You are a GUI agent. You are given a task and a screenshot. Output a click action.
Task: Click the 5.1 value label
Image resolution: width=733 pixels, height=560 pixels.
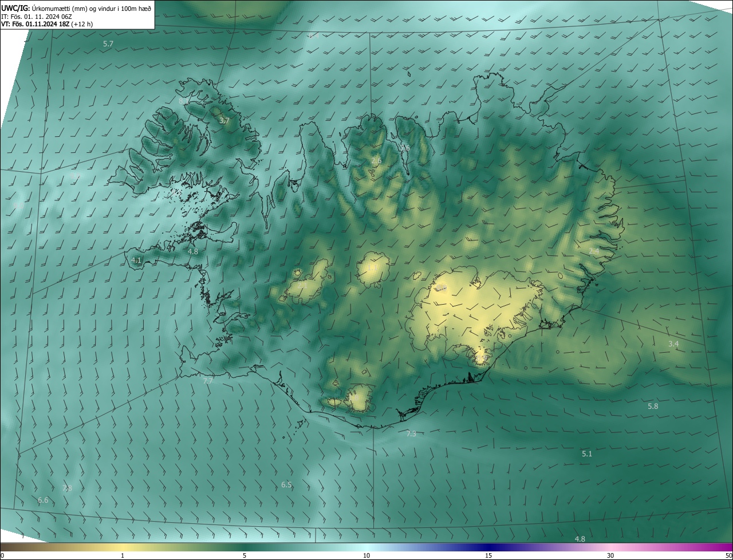point(587,453)
